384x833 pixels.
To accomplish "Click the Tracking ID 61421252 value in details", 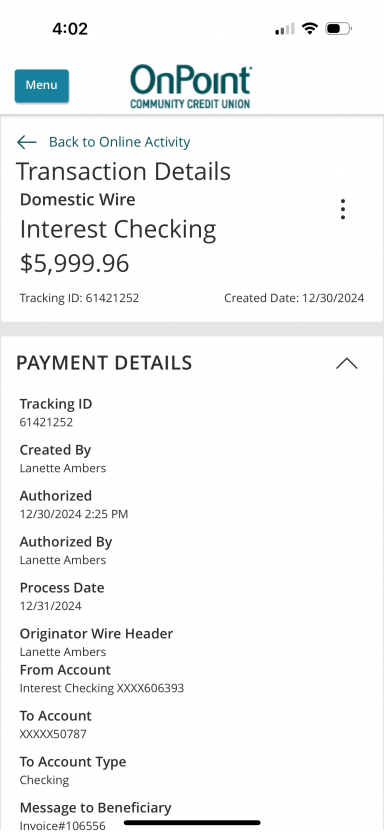I will click(46, 422).
